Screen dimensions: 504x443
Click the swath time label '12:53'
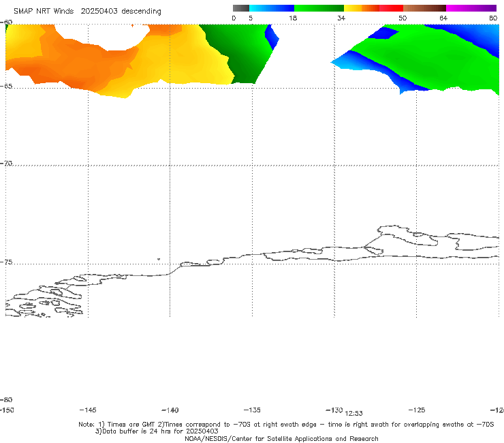pyautogui.click(x=353, y=414)
